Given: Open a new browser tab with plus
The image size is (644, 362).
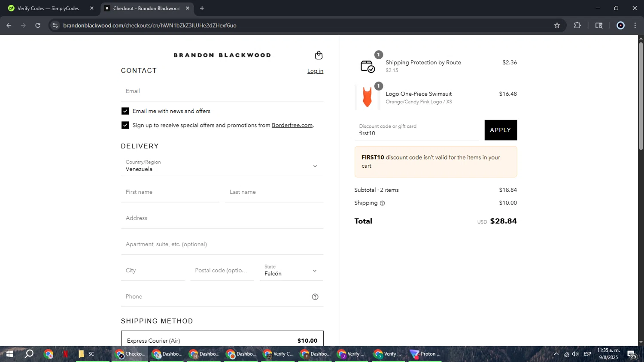Looking at the screenshot, I should pos(202,8).
